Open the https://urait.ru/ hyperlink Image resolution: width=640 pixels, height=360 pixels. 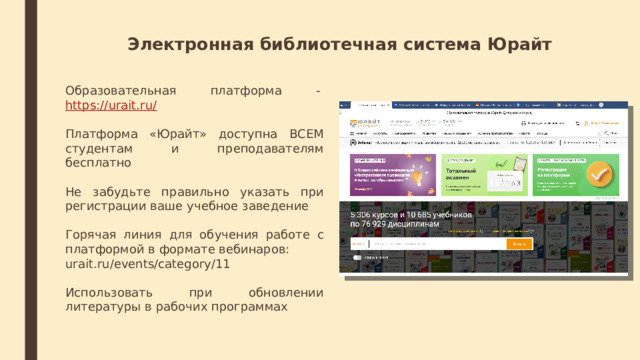point(111,105)
